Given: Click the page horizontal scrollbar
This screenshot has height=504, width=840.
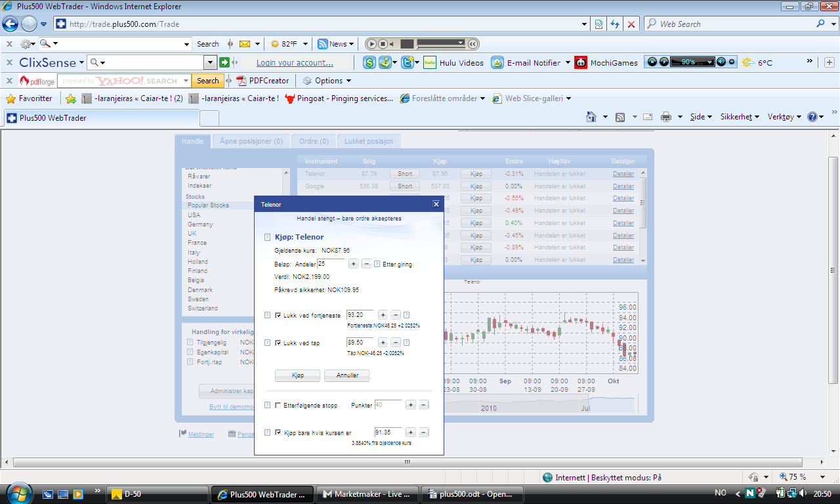Looking at the screenshot, I should tap(407, 462).
